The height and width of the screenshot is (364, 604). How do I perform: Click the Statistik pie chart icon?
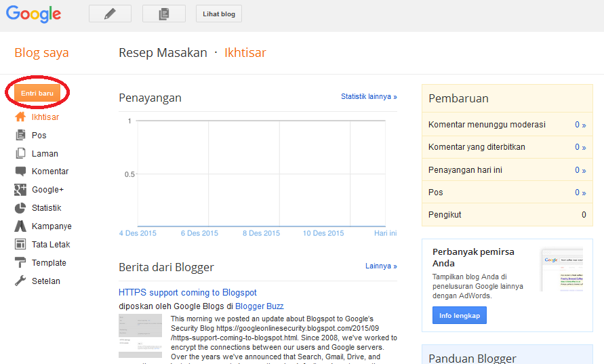point(20,208)
